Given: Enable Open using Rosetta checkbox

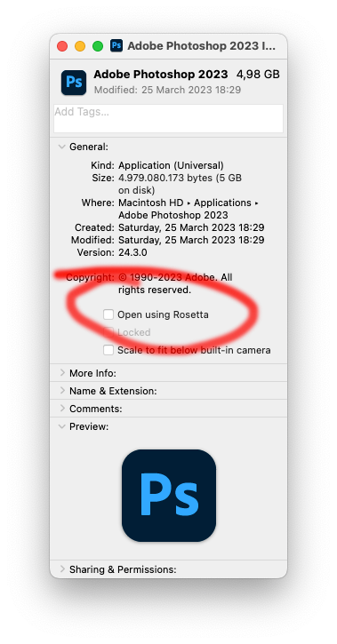Looking at the screenshot, I should pyautogui.click(x=108, y=314).
